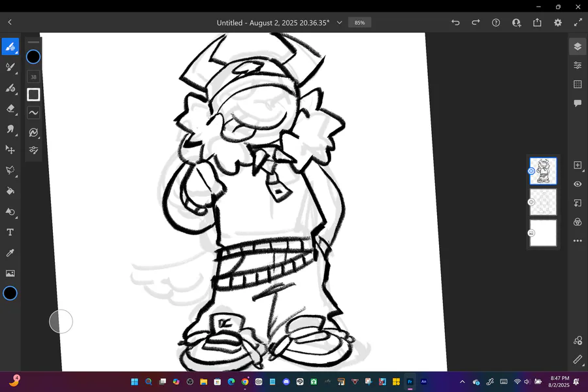Select the Pixel Brushes tool
This screenshot has height=392, width=588.
10,46
